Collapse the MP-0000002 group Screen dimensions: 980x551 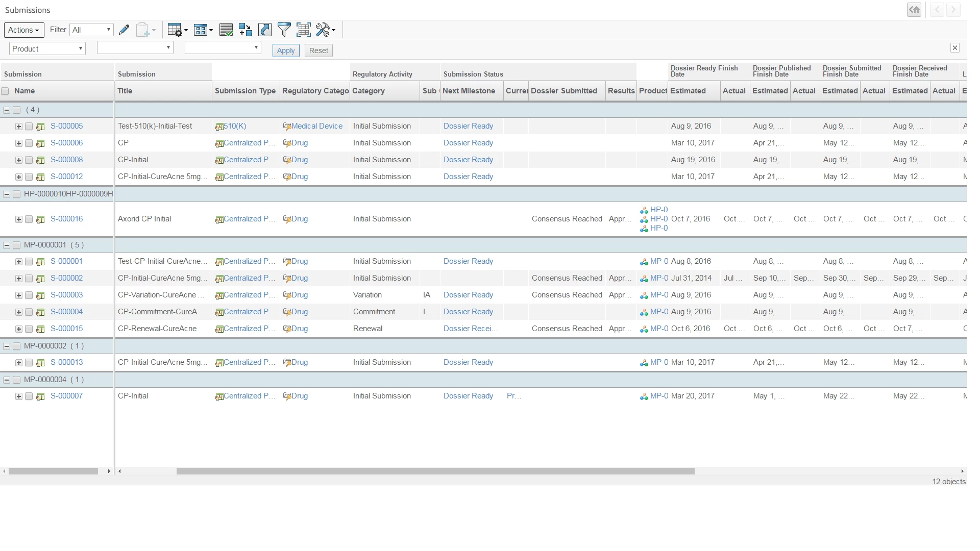[x=7, y=346]
